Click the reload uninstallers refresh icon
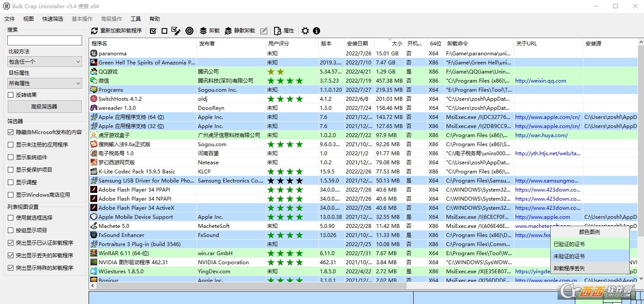This screenshot has height=304, width=644. coord(94,31)
